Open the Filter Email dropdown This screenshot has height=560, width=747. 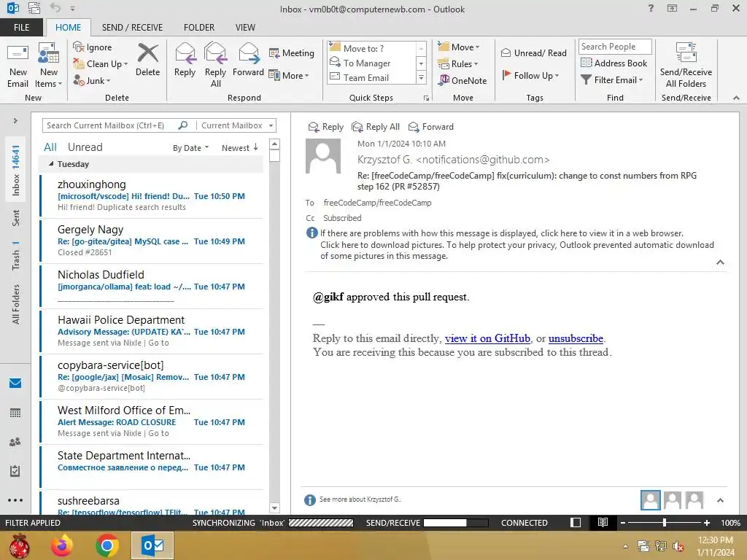[612, 80]
